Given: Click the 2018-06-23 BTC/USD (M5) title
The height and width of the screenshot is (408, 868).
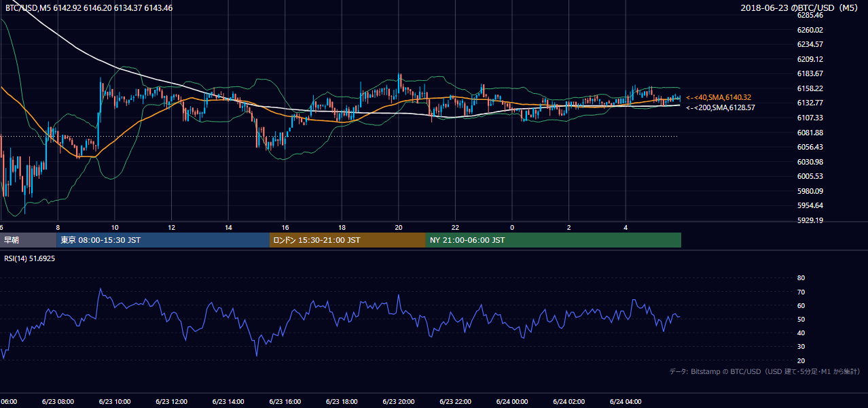Looking at the screenshot, I should click(x=800, y=8).
